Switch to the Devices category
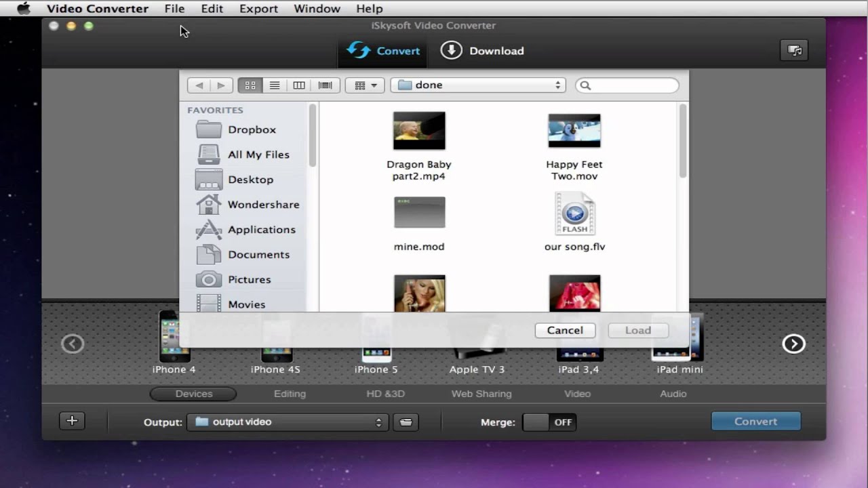This screenshot has width=868, height=488. pyautogui.click(x=194, y=394)
